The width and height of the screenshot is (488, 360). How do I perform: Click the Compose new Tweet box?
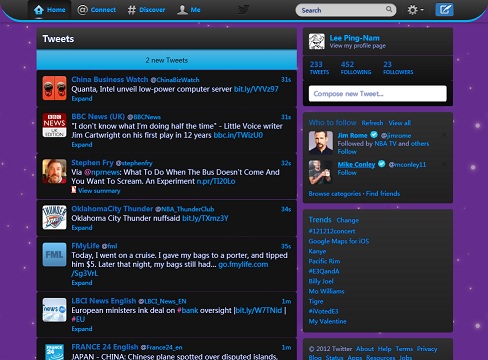(x=378, y=94)
